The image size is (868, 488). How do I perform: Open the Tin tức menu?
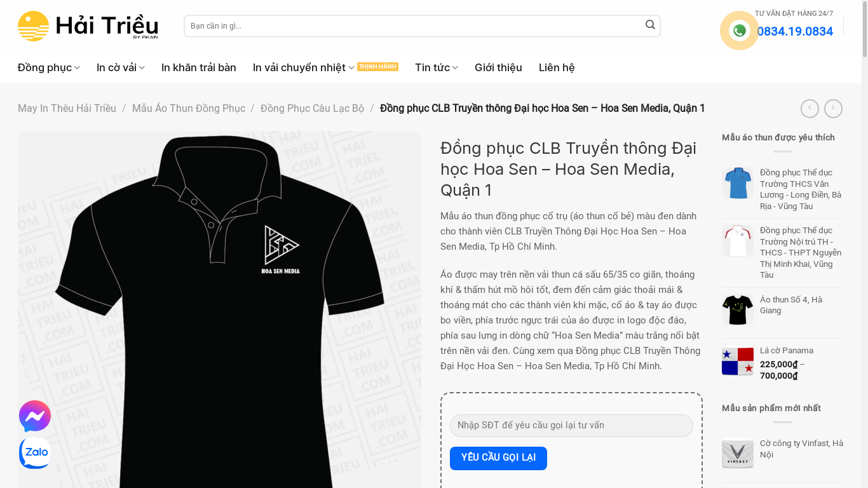coord(432,67)
